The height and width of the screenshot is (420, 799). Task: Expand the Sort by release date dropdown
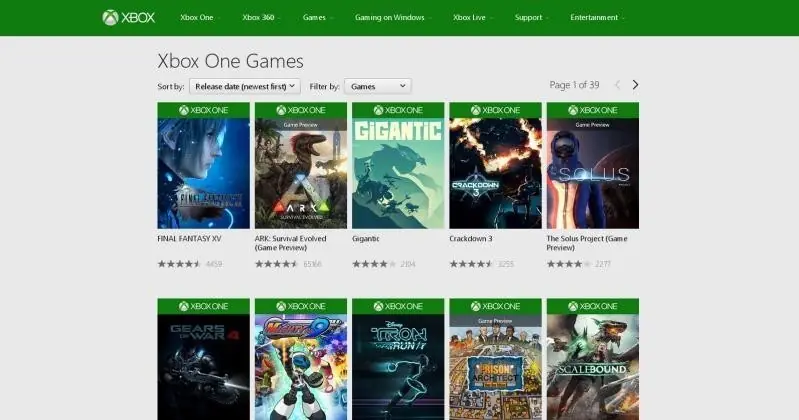pyautogui.click(x=245, y=86)
